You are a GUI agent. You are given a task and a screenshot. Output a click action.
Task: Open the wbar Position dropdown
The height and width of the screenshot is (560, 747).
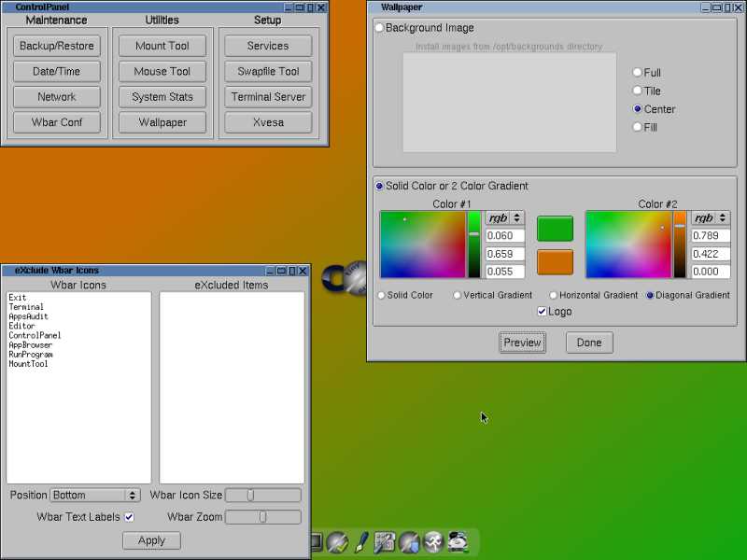click(94, 495)
